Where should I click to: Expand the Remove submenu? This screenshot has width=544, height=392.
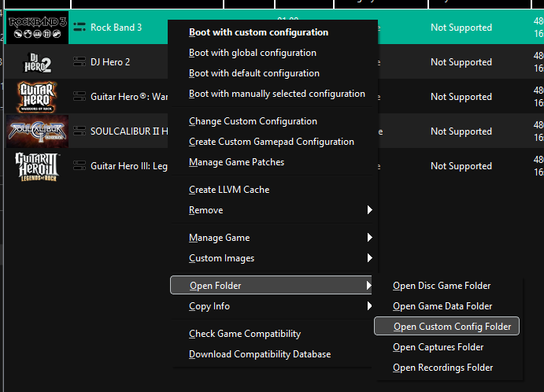click(x=271, y=210)
